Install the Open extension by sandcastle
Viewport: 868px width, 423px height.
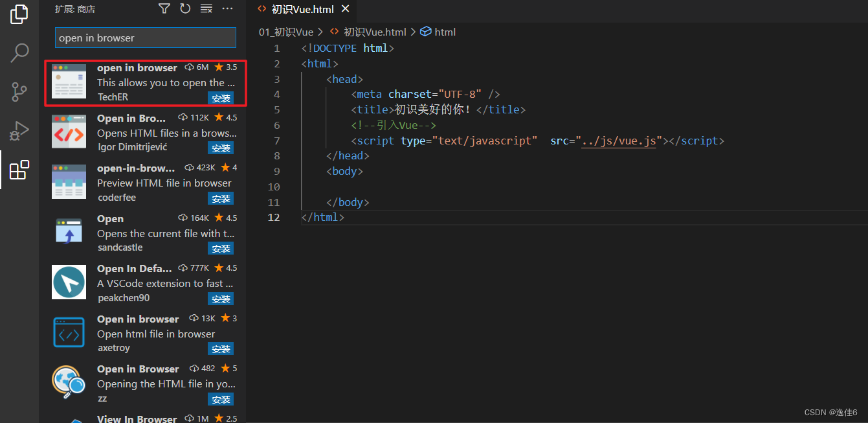pos(221,248)
